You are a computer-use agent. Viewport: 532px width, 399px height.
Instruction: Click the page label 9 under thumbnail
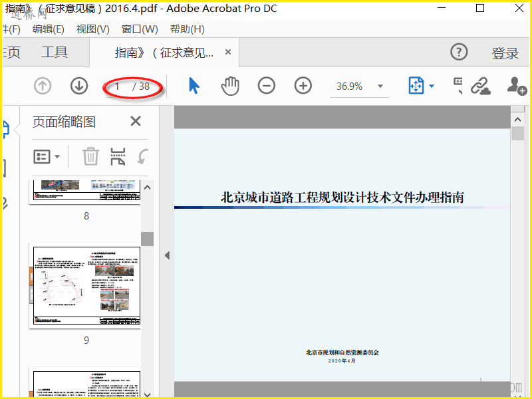86,340
